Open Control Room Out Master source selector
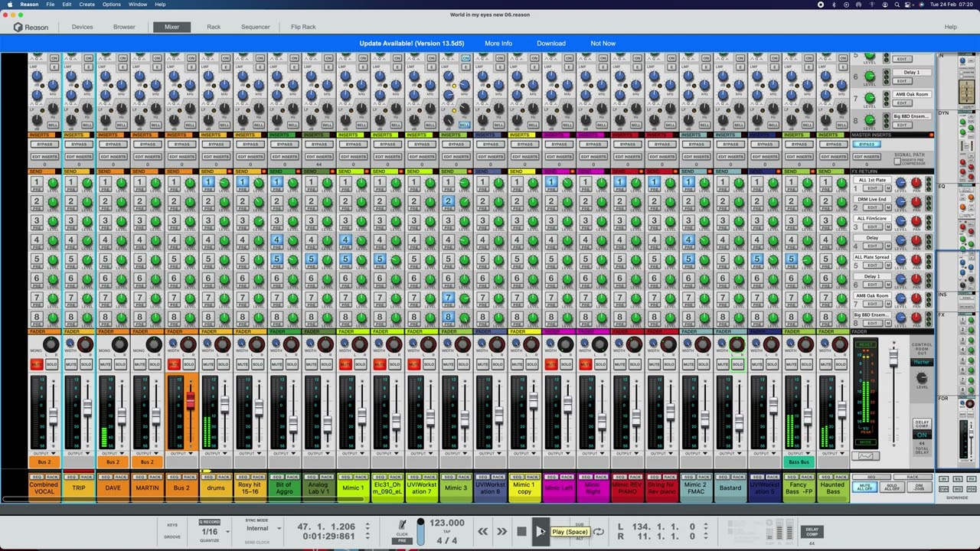Image resolution: width=980 pixels, height=551 pixels. 922,362
